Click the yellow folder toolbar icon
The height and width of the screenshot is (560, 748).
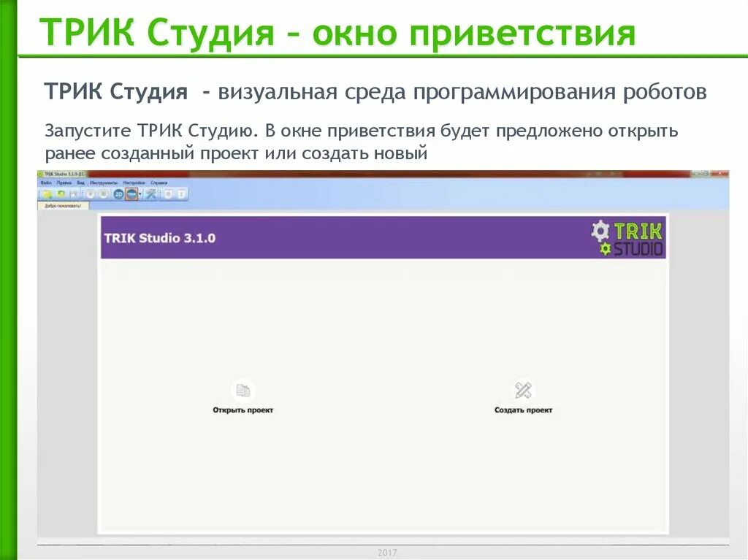(x=47, y=194)
